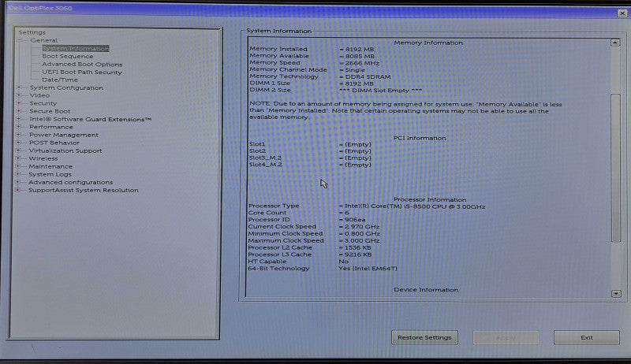Close the BIOS setup window
The image size is (631, 364).
[x=622, y=13]
